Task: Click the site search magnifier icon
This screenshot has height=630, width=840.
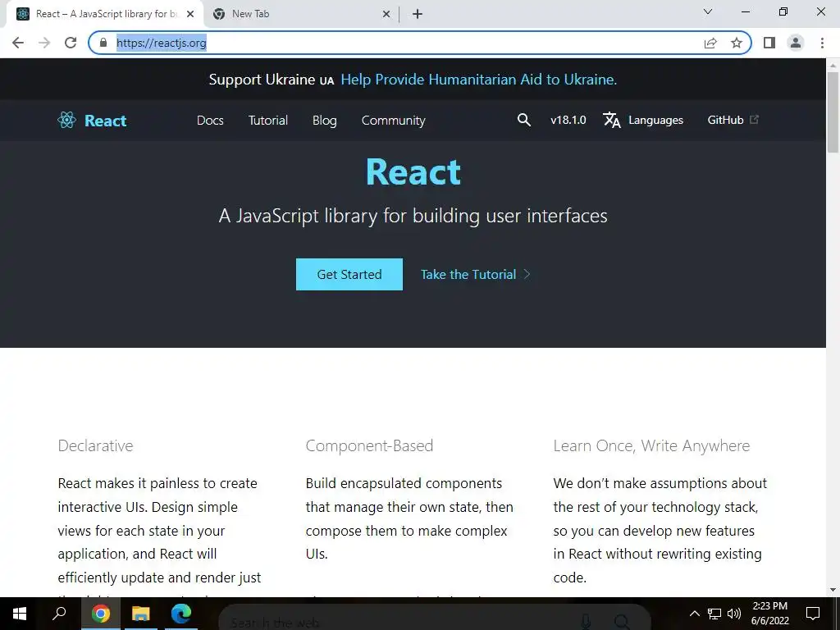Action: (x=524, y=120)
